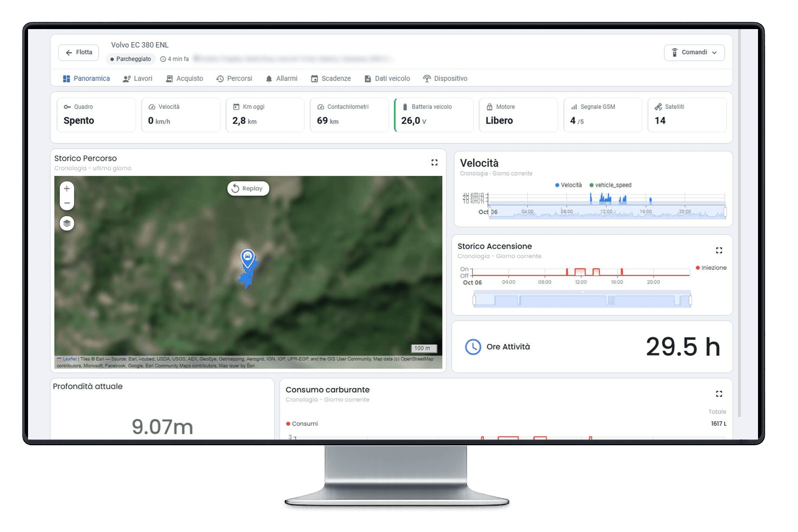Click the Parcheggiato status badge
The height and width of the screenshot is (532, 798).
coord(131,59)
